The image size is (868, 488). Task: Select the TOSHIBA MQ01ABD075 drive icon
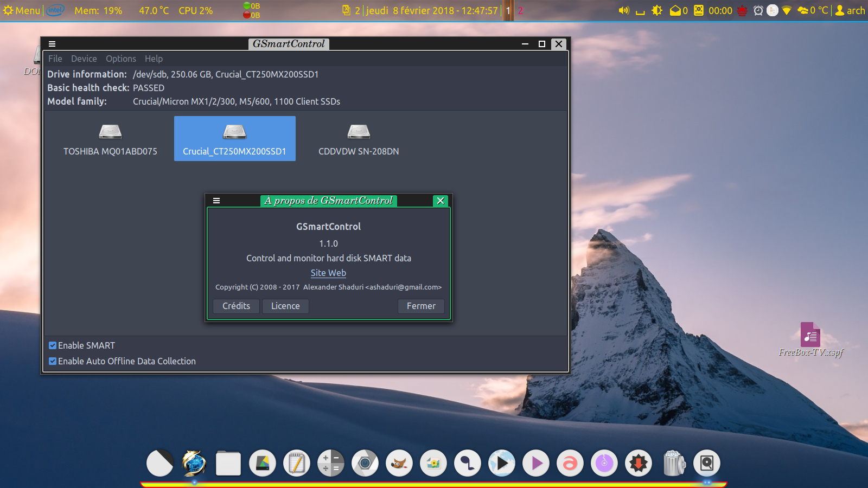click(x=110, y=139)
